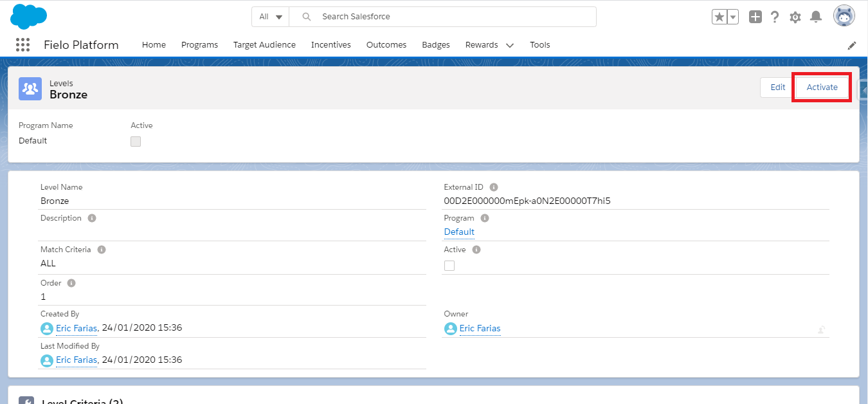Click the Salesforce cloud logo
868x404 pixels.
click(29, 16)
